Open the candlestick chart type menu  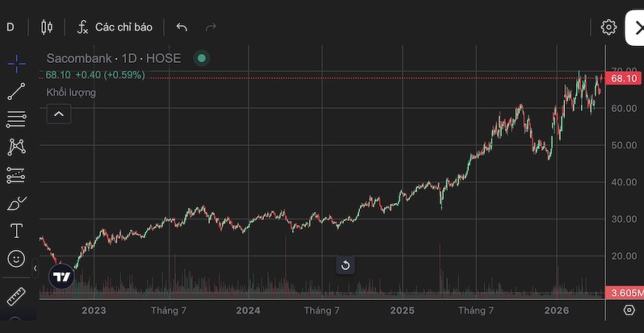[46, 27]
